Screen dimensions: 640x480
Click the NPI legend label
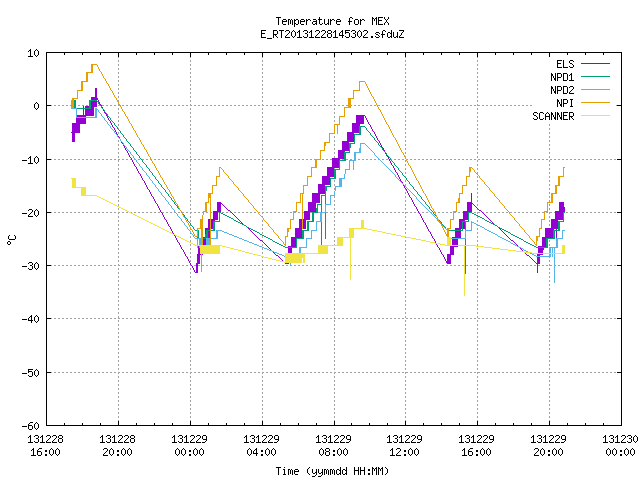565,103
